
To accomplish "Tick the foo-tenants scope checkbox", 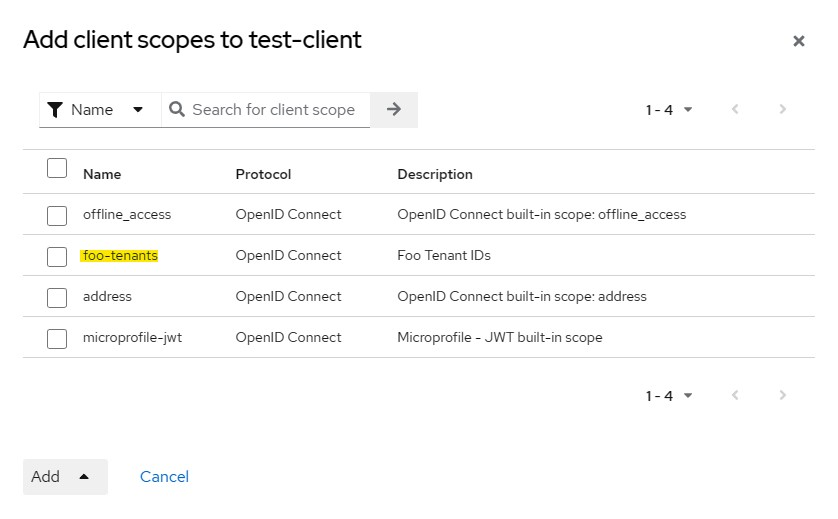I will click(57, 256).
